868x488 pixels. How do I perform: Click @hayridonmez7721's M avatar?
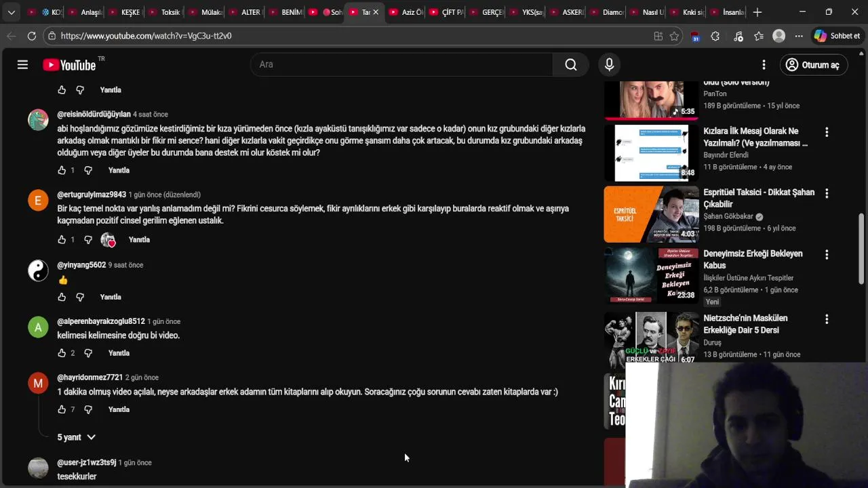point(38,383)
